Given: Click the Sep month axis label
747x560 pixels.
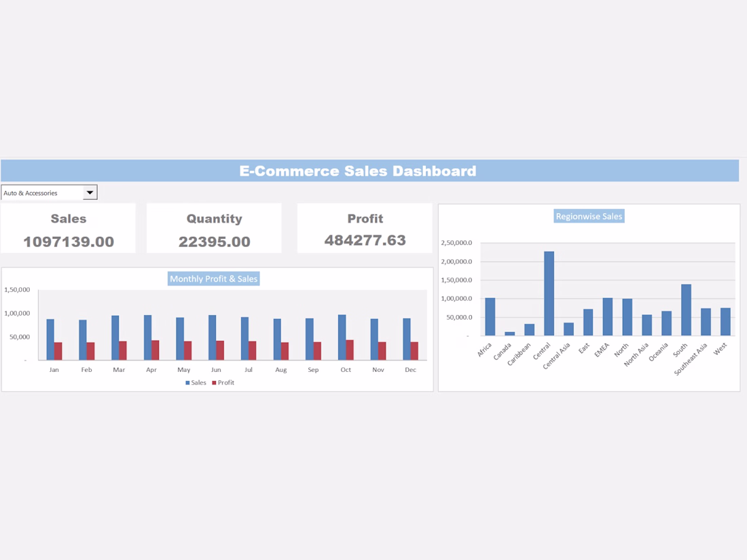Looking at the screenshot, I should click(x=313, y=369).
